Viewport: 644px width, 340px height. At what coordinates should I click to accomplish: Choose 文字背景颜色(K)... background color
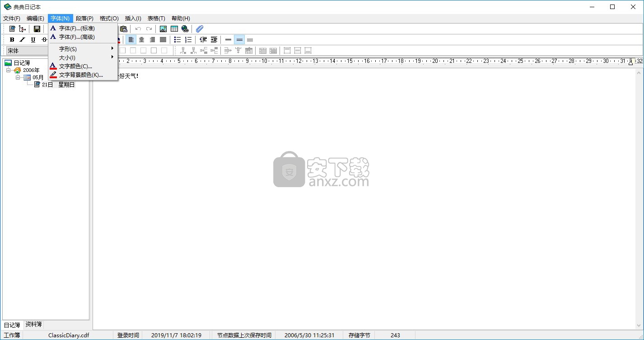83,75
